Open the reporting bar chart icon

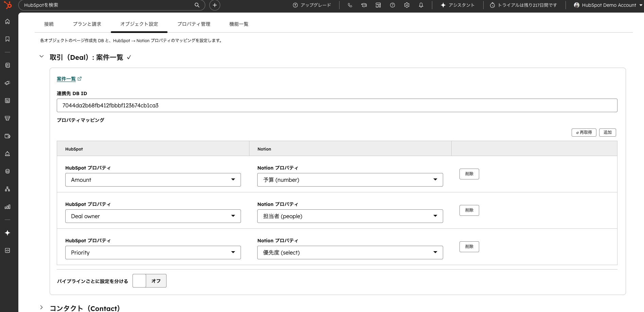pyautogui.click(x=7, y=207)
